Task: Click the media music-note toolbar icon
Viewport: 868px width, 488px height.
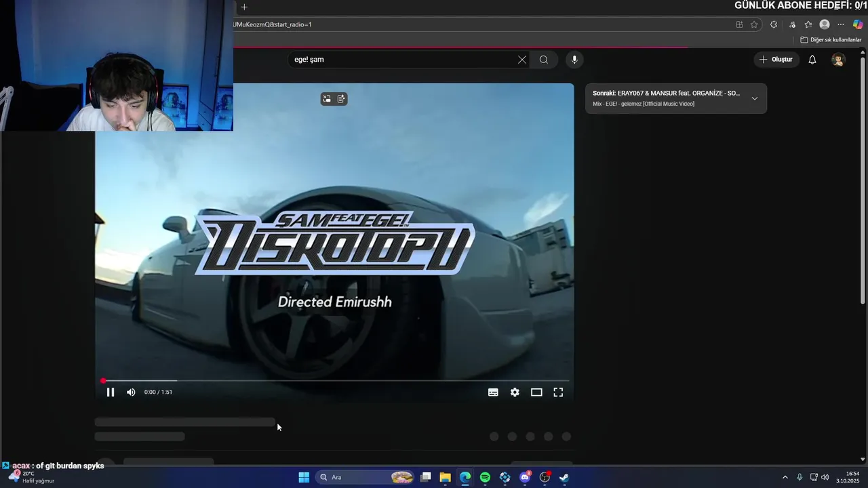Action: click(x=792, y=24)
